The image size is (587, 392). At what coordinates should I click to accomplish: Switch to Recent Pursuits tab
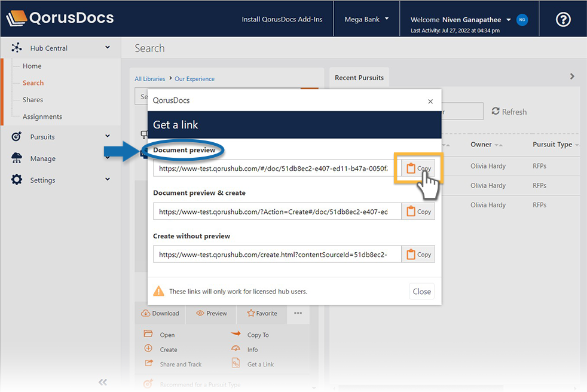point(359,78)
